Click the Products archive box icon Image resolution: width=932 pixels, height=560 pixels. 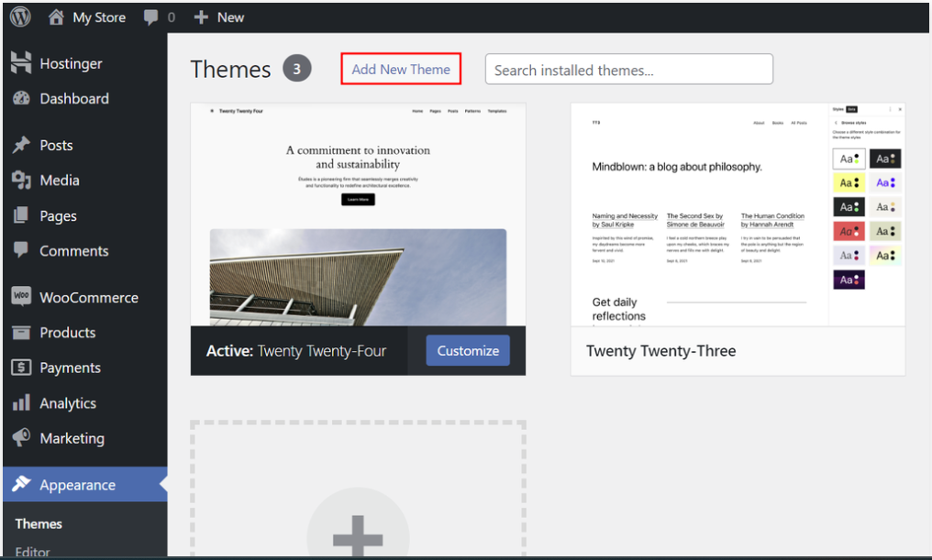[x=21, y=332]
